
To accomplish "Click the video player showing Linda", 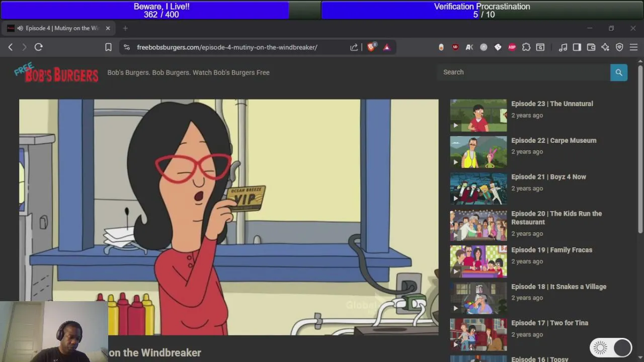I will 229,217.
